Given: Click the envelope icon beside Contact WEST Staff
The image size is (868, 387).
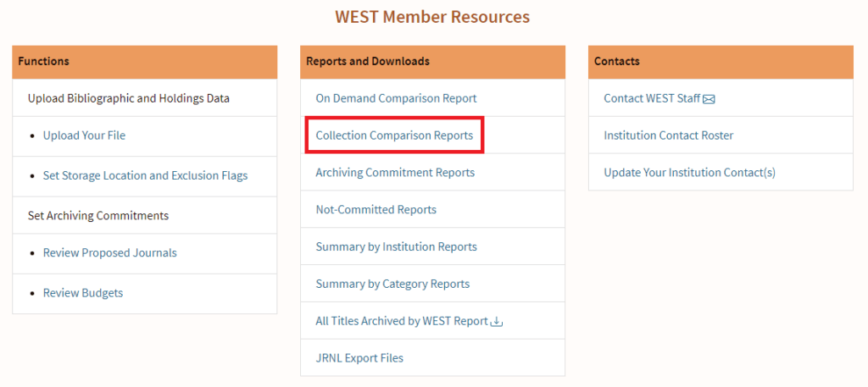Looking at the screenshot, I should [709, 100].
